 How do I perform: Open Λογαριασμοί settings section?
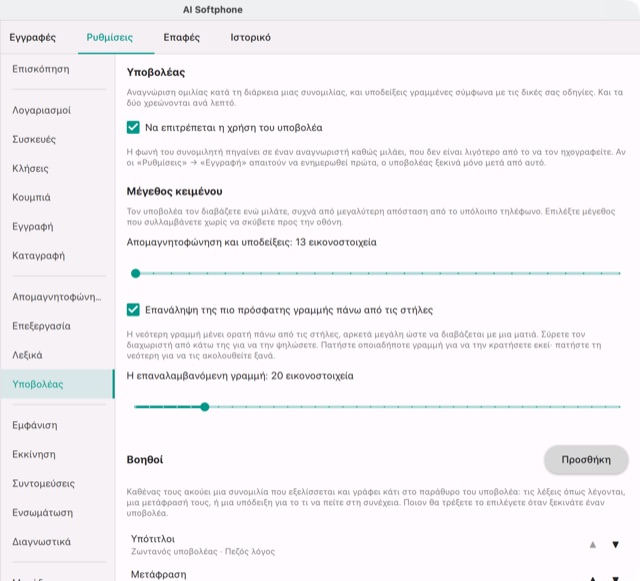point(57,110)
